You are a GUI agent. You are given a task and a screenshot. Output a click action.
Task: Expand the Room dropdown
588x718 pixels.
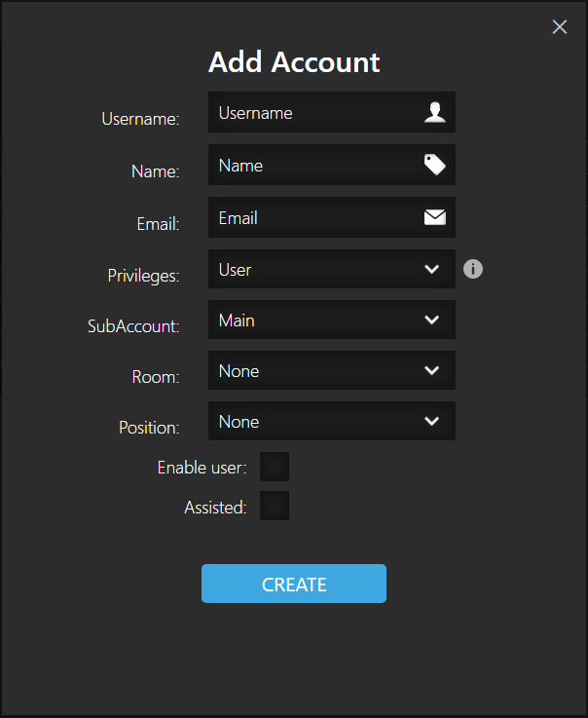332,370
